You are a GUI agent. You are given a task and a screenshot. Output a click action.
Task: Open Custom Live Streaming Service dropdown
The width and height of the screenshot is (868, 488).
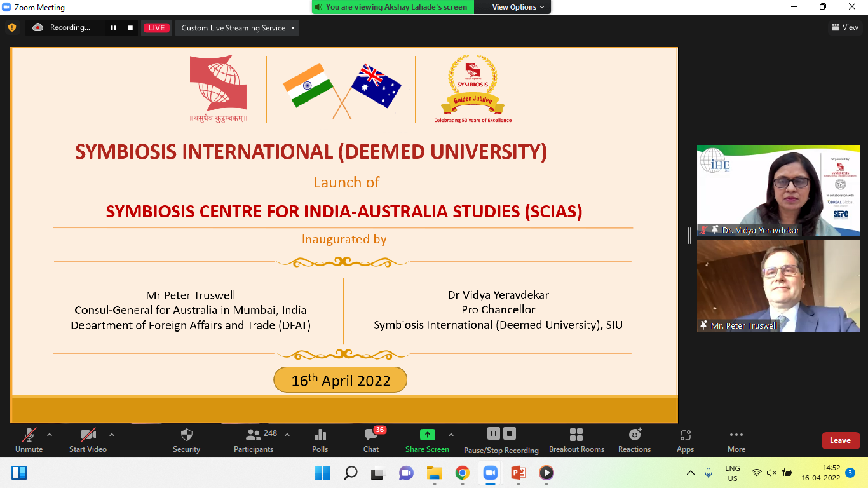(x=238, y=28)
